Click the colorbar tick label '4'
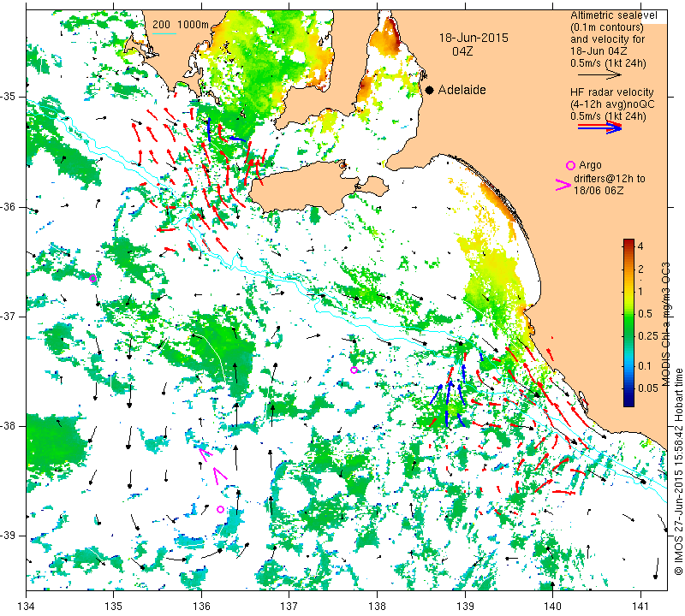 click(x=640, y=246)
